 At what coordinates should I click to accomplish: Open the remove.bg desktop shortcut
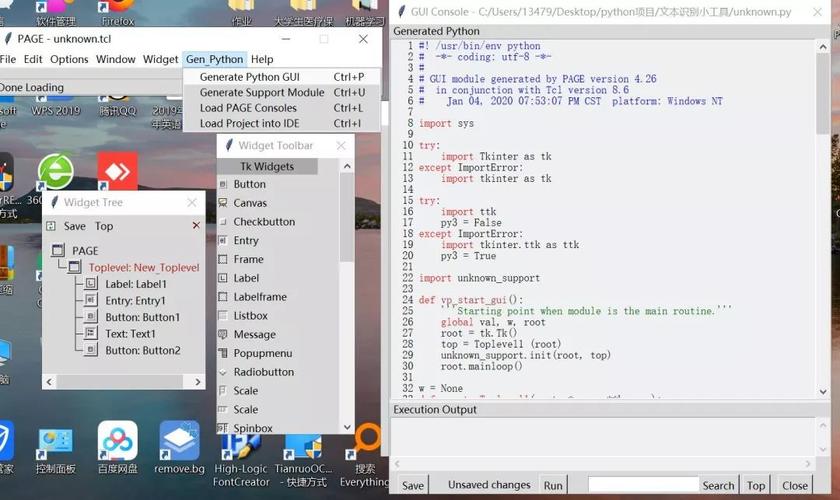pyautogui.click(x=179, y=447)
